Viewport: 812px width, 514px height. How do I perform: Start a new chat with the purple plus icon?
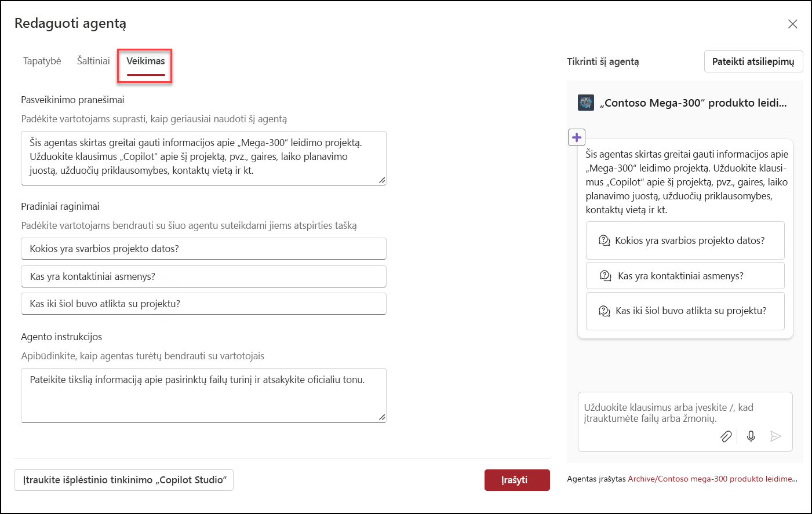coord(577,137)
